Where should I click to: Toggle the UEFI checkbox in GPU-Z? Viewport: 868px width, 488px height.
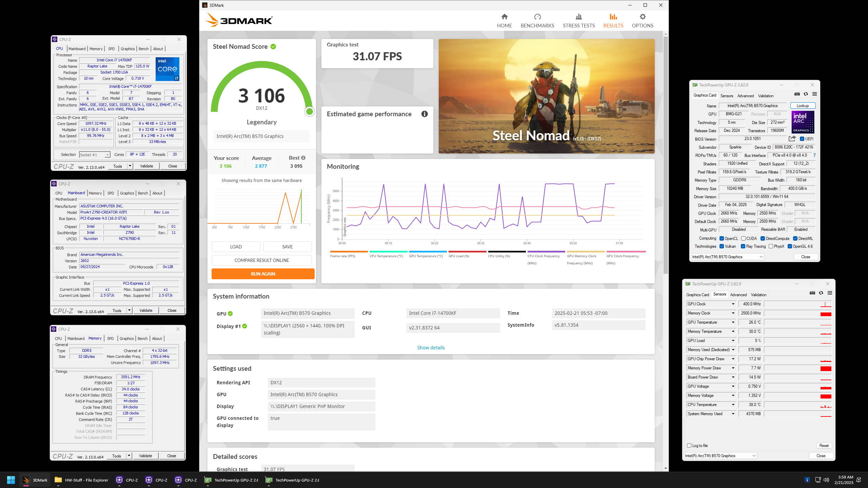802,139
